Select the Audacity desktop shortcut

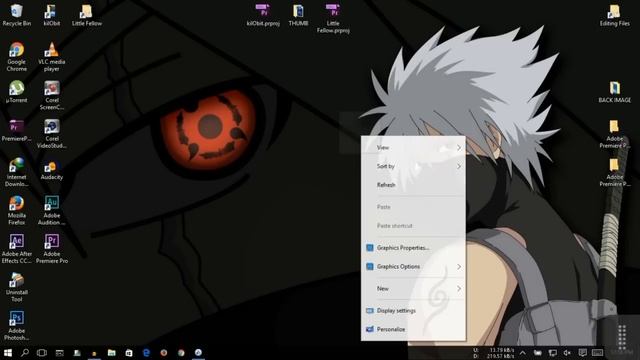click(51, 169)
